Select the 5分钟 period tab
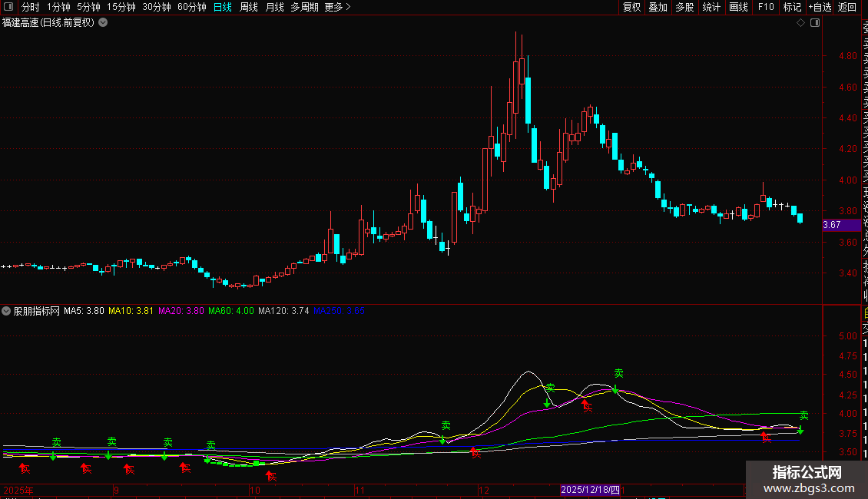 [x=88, y=7]
